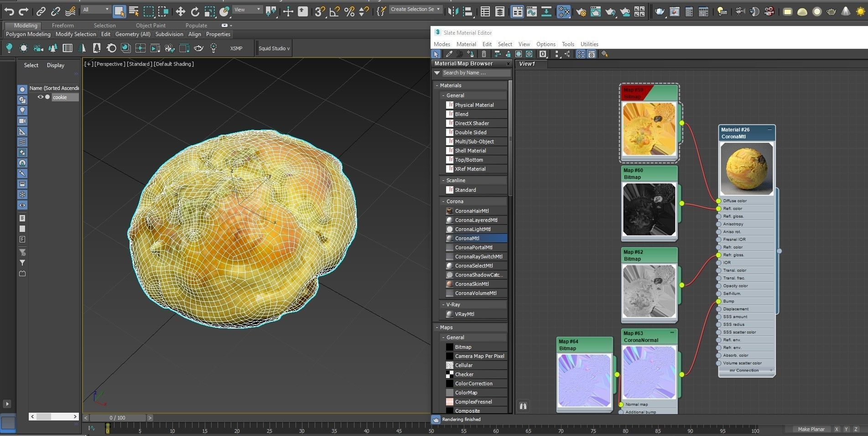This screenshot has height=436, width=868.
Task: Click the Subdivision panel button
Action: click(x=169, y=34)
